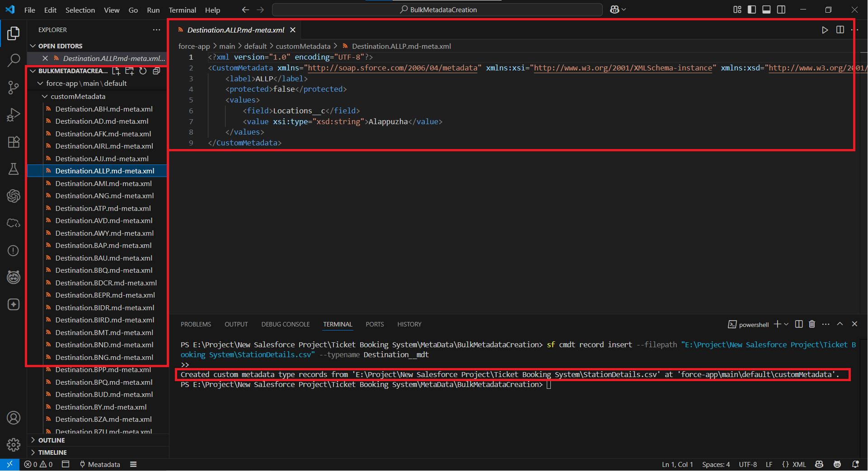
Task: Collapse the customMetadata folder
Action: 45,97
